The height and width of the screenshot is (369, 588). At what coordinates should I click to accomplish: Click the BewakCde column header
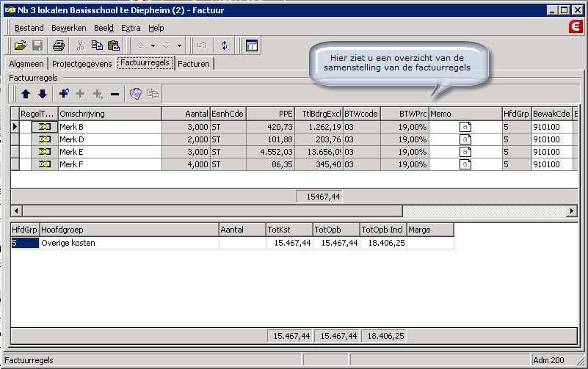tap(552, 114)
